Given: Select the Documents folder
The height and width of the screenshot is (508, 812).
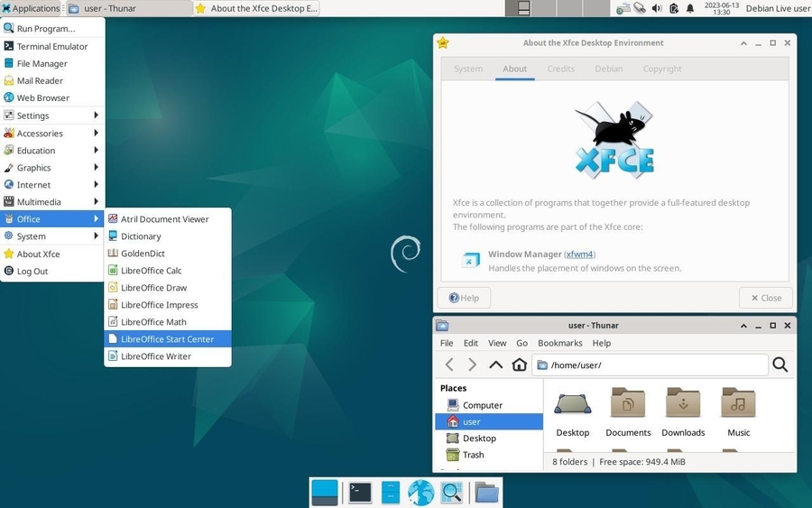Looking at the screenshot, I should (628, 412).
